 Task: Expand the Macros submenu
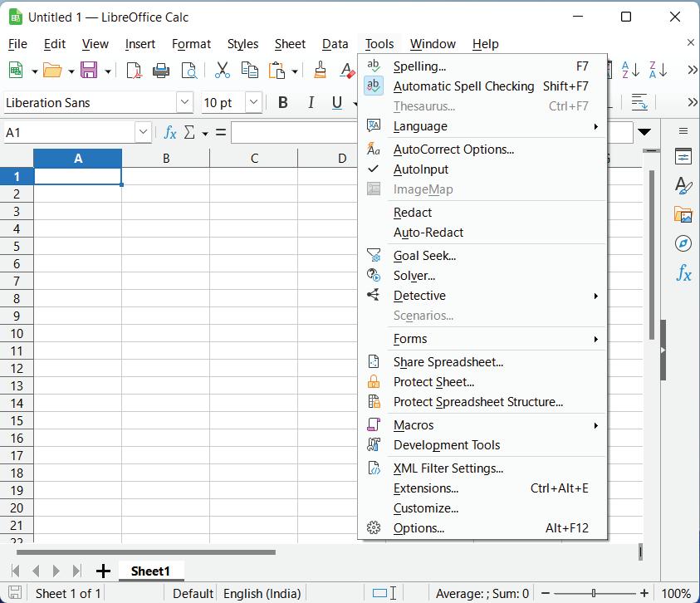point(483,425)
